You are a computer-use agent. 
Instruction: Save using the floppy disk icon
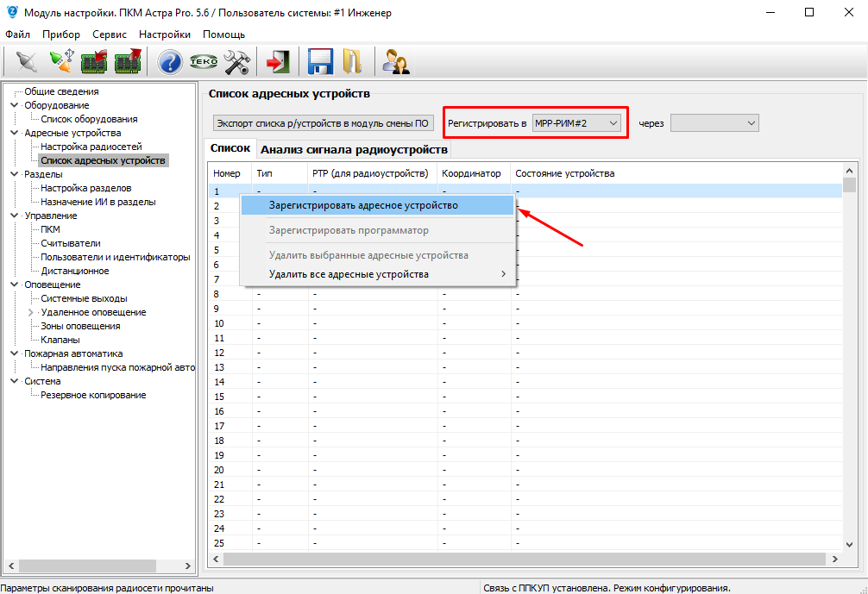tap(321, 62)
